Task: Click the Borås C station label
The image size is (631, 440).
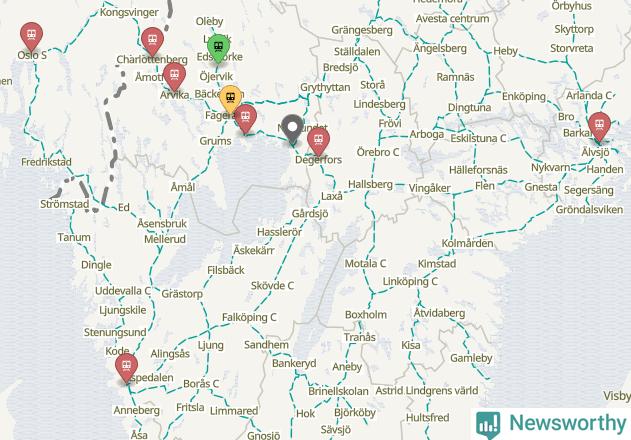Action: click(201, 384)
